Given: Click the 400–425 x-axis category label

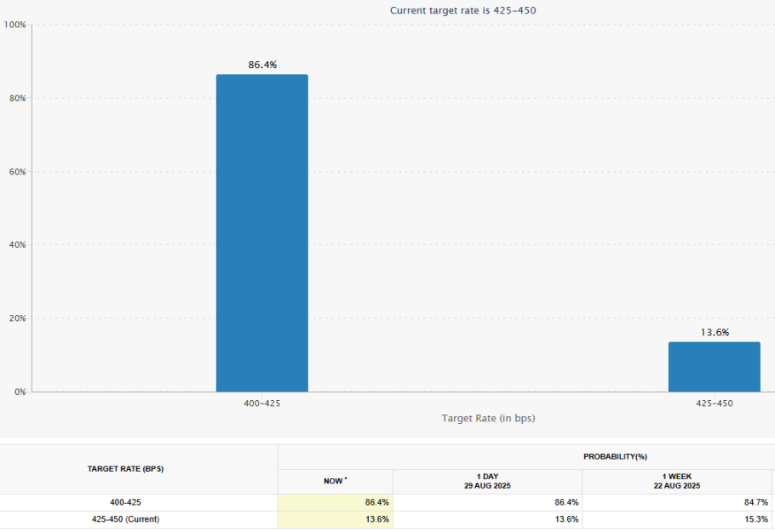Looking at the screenshot, I should [261, 403].
